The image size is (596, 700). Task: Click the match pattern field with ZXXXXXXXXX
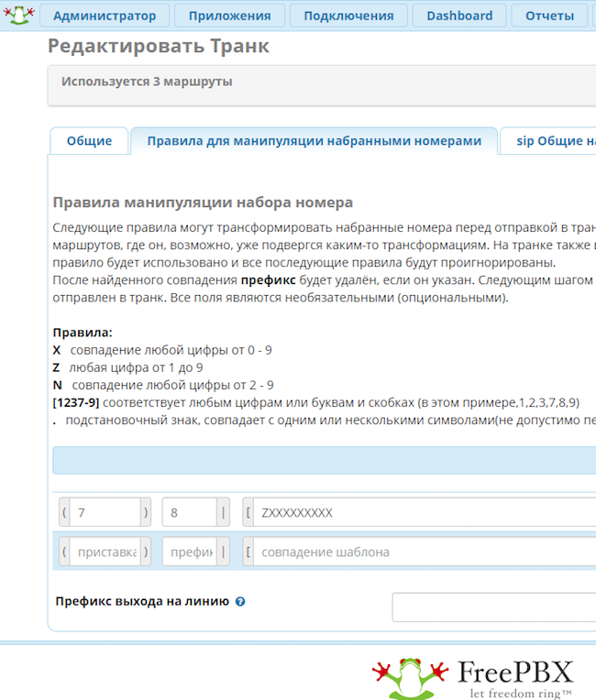pos(422,512)
